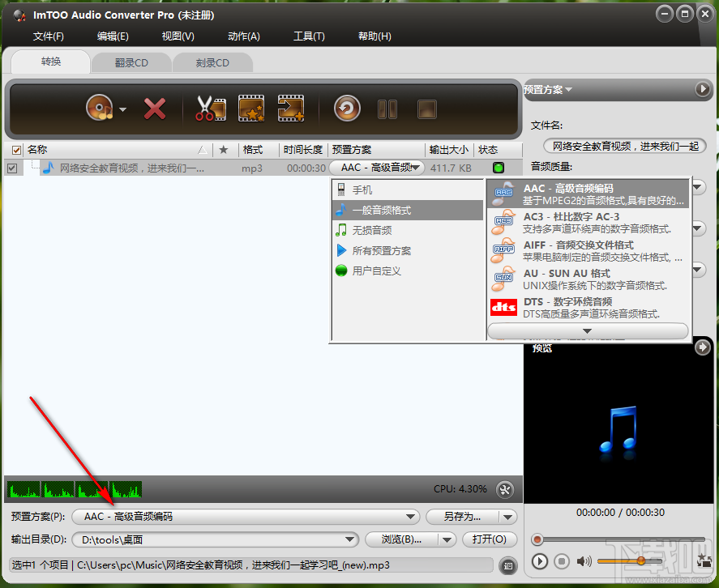Viewport: 719px width, 588px height.
Task: Click the effects filmstrip with stars icon
Action: pyautogui.click(x=249, y=108)
